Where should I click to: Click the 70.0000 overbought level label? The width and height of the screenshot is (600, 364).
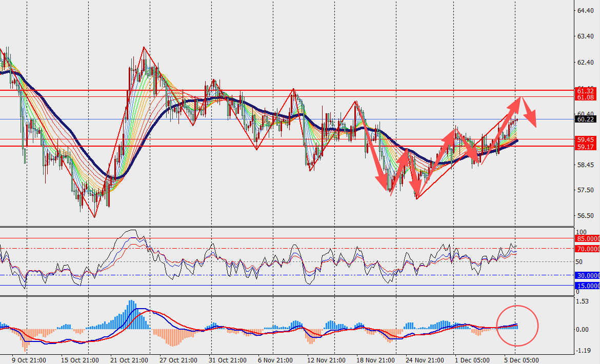[x=588, y=249]
